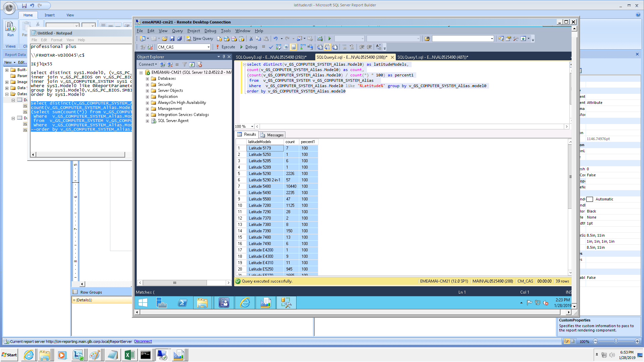Click the Object Explorer filter icon
This screenshot has width=644, height=362.
pos(184,64)
